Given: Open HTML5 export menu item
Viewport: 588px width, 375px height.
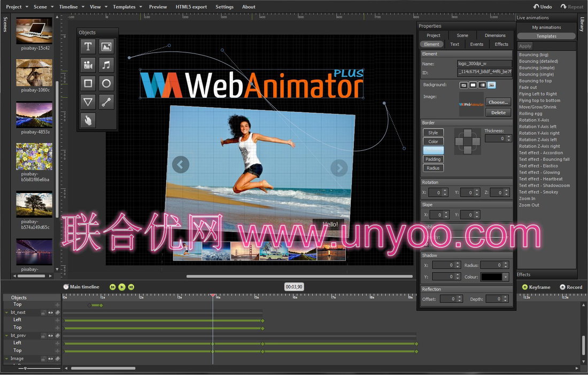Looking at the screenshot, I should [x=191, y=7].
